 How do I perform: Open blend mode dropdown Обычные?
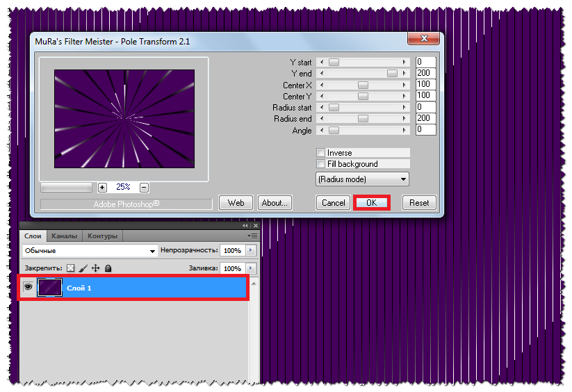tap(90, 250)
